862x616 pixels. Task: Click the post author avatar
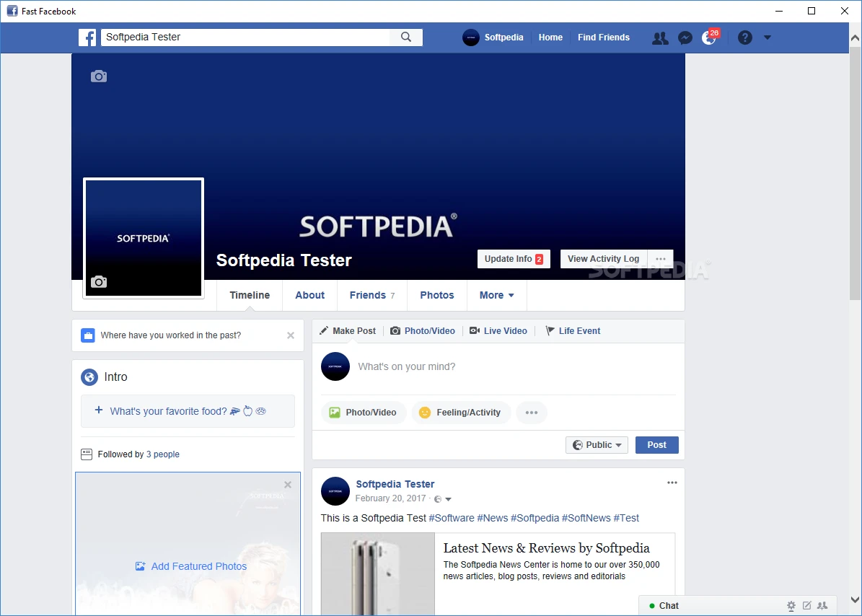335,491
